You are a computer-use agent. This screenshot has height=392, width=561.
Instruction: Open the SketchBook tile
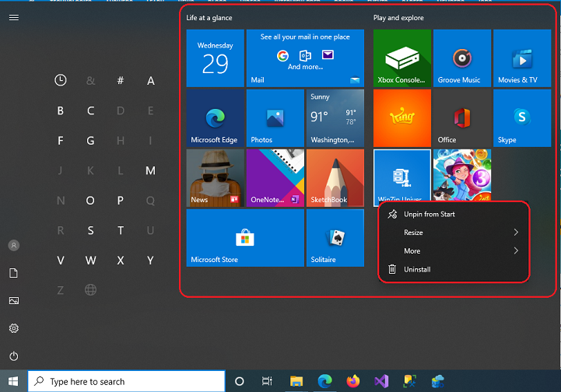click(x=335, y=178)
